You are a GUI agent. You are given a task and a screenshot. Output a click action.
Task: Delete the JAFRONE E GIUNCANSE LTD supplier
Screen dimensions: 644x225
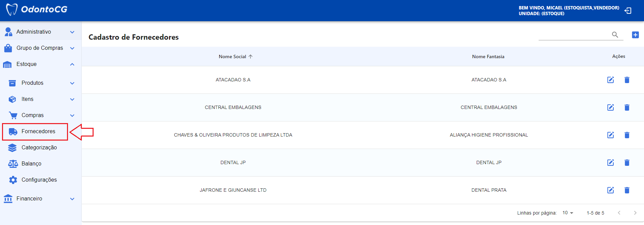pos(627,190)
